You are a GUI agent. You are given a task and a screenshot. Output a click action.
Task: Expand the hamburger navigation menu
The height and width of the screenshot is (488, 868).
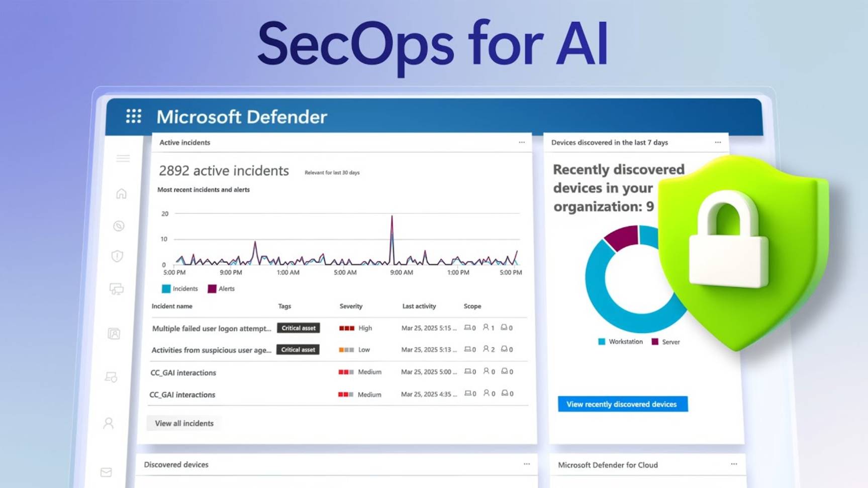point(123,159)
